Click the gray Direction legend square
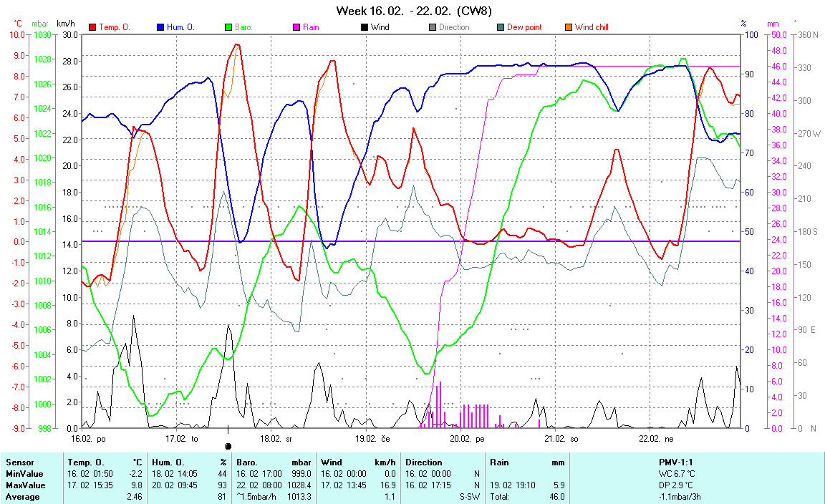The width and height of the screenshot is (825, 504). pos(433,27)
